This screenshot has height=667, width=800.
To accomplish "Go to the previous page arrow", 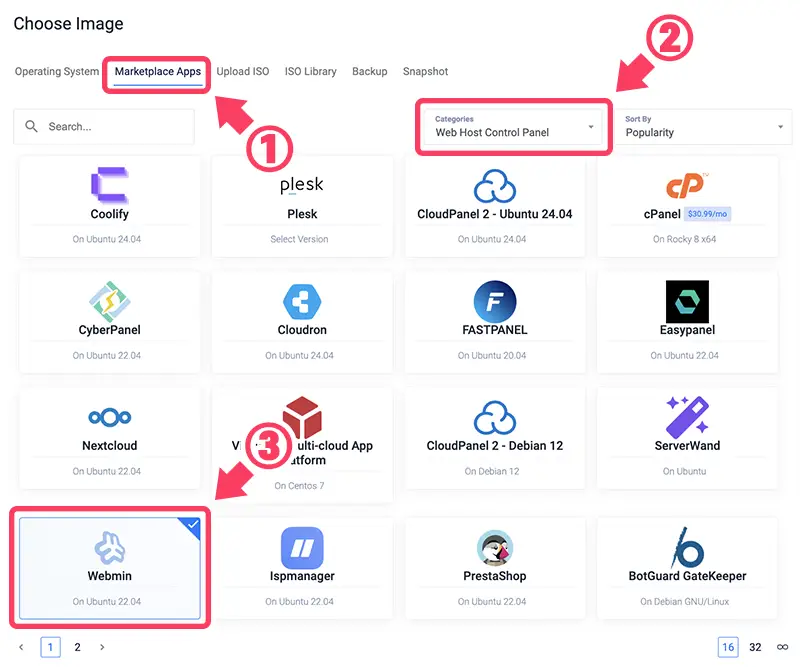I will (x=21, y=647).
